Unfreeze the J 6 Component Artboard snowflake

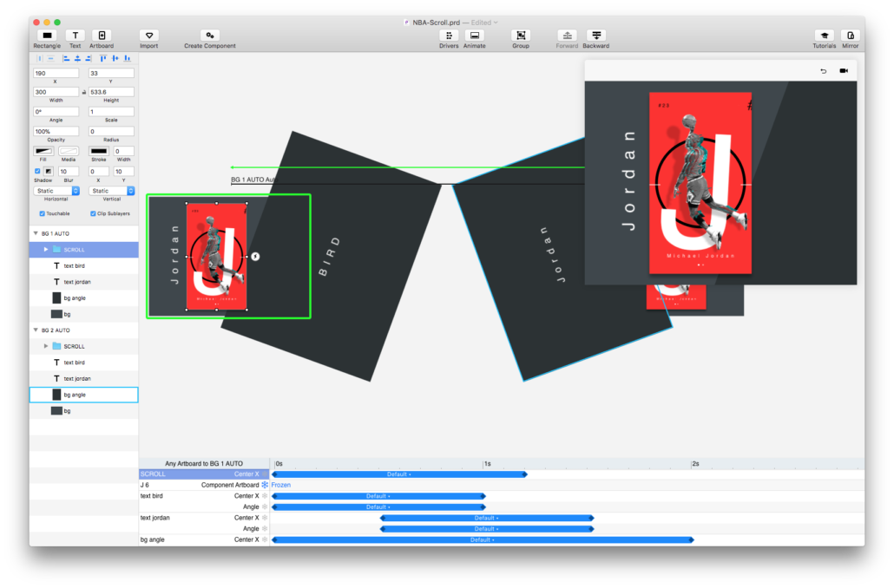(x=265, y=485)
